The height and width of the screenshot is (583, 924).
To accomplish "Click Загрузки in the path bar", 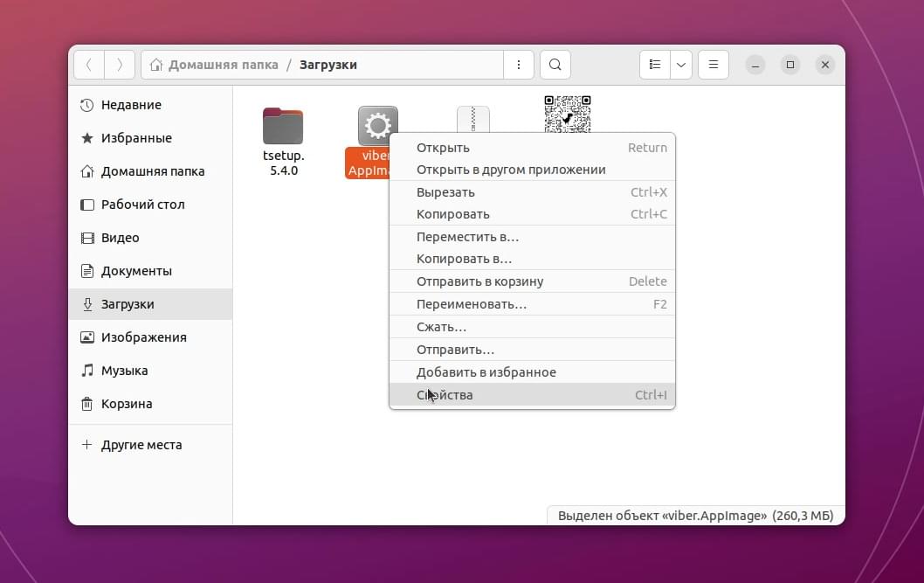I will [x=328, y=65].
